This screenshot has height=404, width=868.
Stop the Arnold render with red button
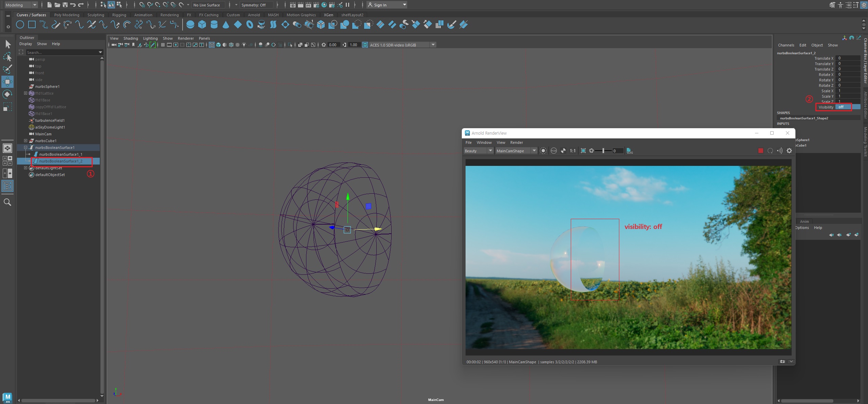coord(761,151)
